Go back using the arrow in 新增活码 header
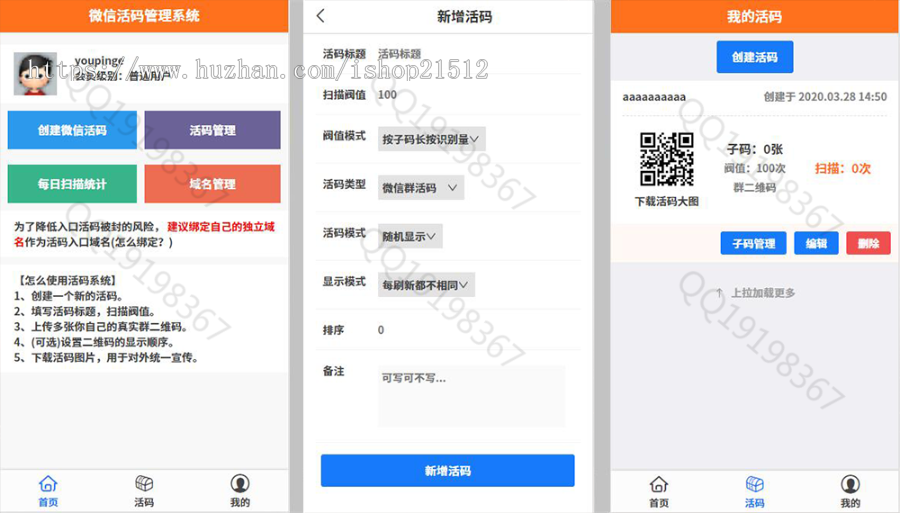This screenshot has height=513, width=900. click(321, 16)
